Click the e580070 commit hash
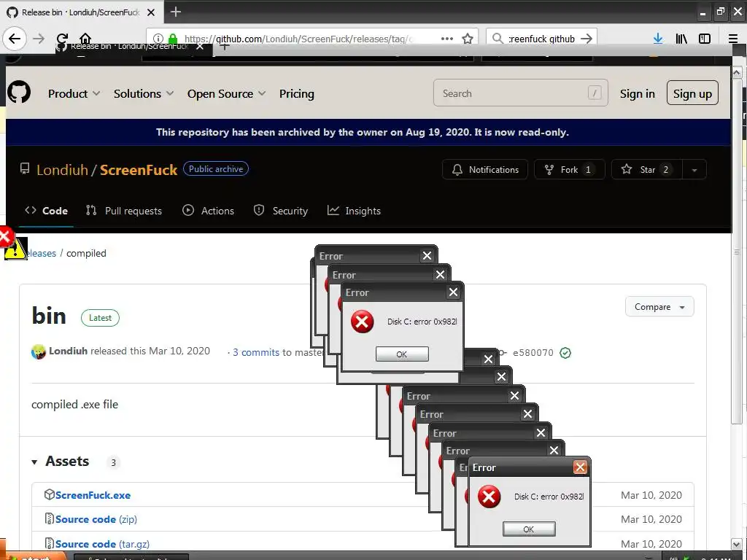The width and height of the screenshot is (747, 560). pyautogui.click(x=533, y=353)
